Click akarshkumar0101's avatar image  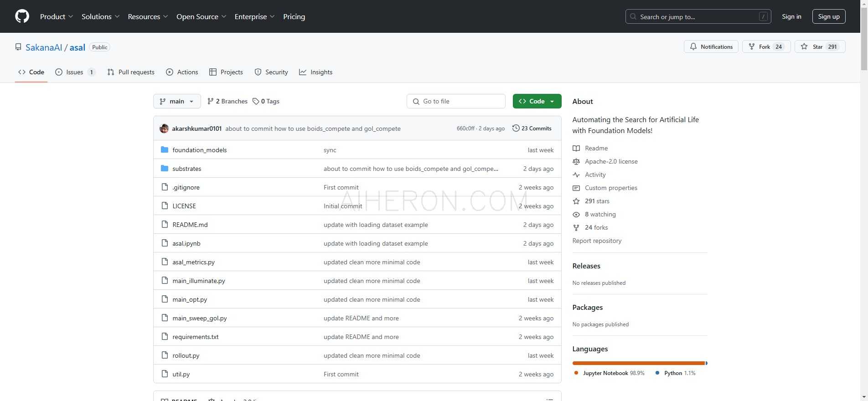[164, 129]
